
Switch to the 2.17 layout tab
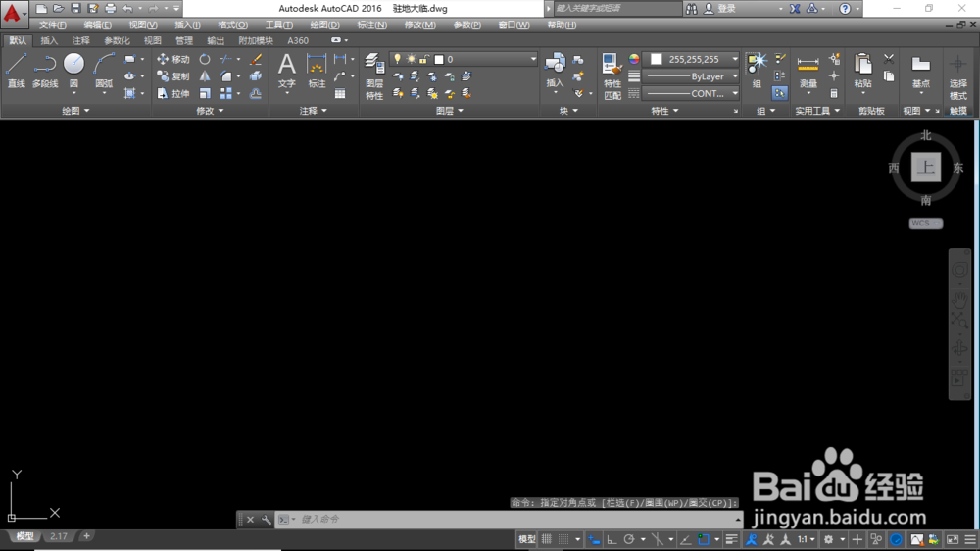point(59,536)
